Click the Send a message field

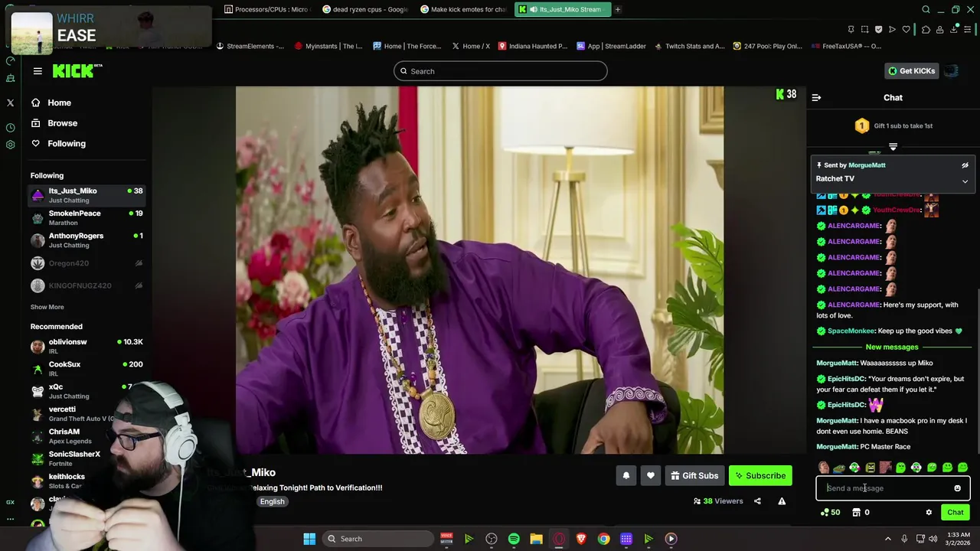[893, 488]
